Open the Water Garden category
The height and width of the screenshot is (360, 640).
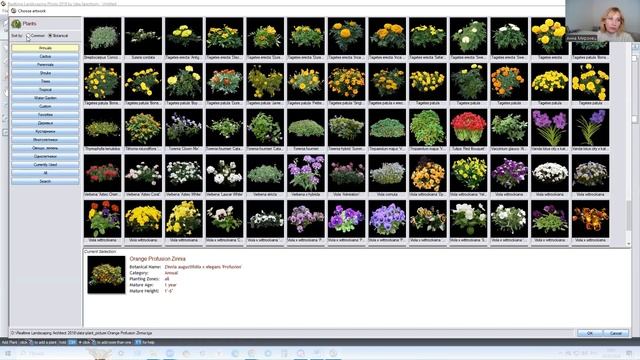coord(45,98)
